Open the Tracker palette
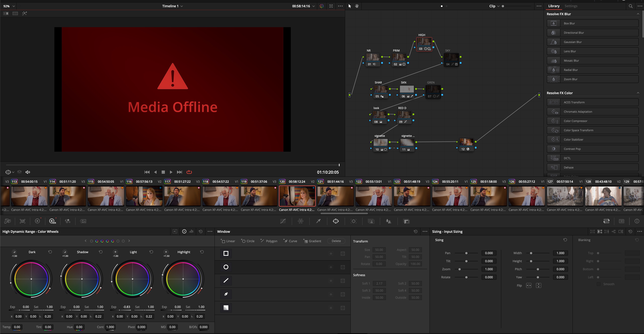Image resolution: width=644 pixels, height=334 pixels. [x=353, y=221]
